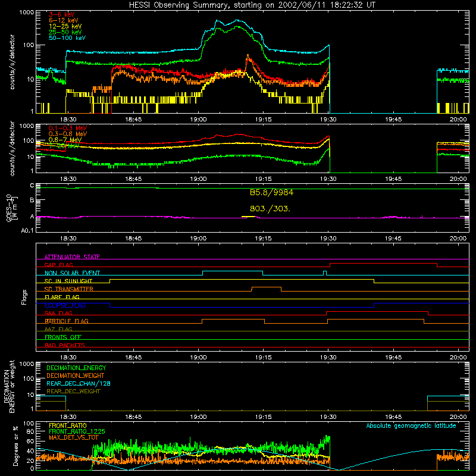Click the FRONT_RATIO_1225 legend label
The width and height of the screenshot is (476, 476).
pos(77,431)
